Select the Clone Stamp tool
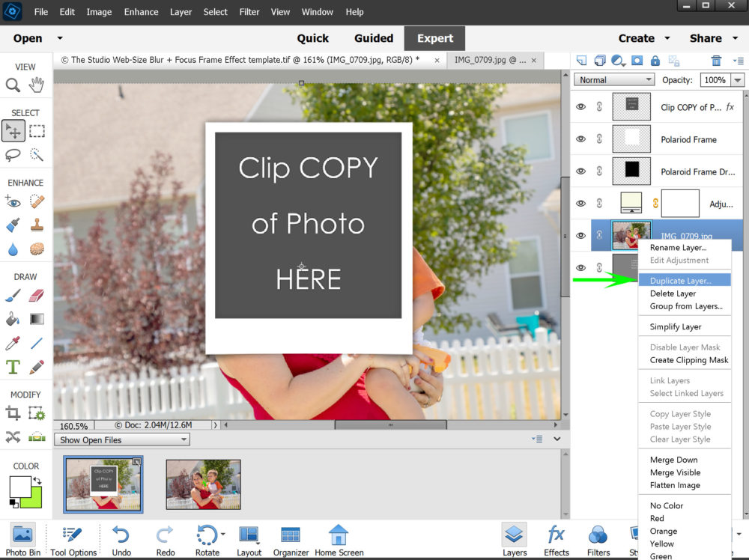Screen dimensions: 749x560 click(37, 225)
